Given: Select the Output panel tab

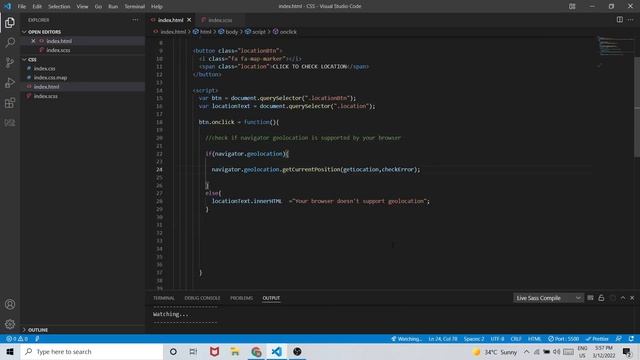Looking at the screenshot, I should [271, 298].
